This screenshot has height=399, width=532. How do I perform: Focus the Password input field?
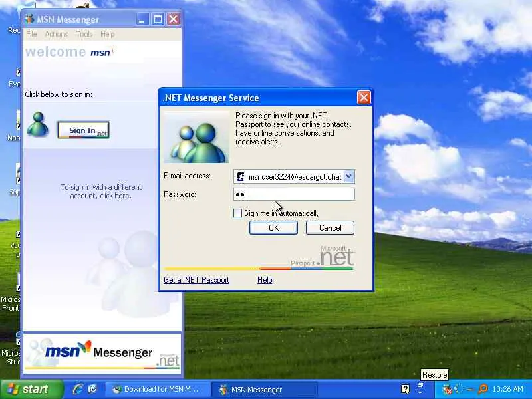[294, 194]
